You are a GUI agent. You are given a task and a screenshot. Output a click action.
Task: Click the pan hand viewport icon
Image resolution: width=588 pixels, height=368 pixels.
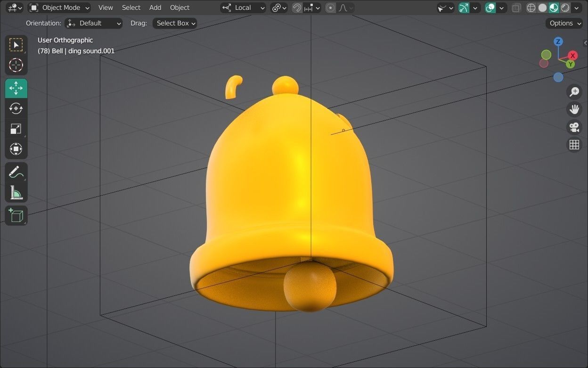coord(574,109)
